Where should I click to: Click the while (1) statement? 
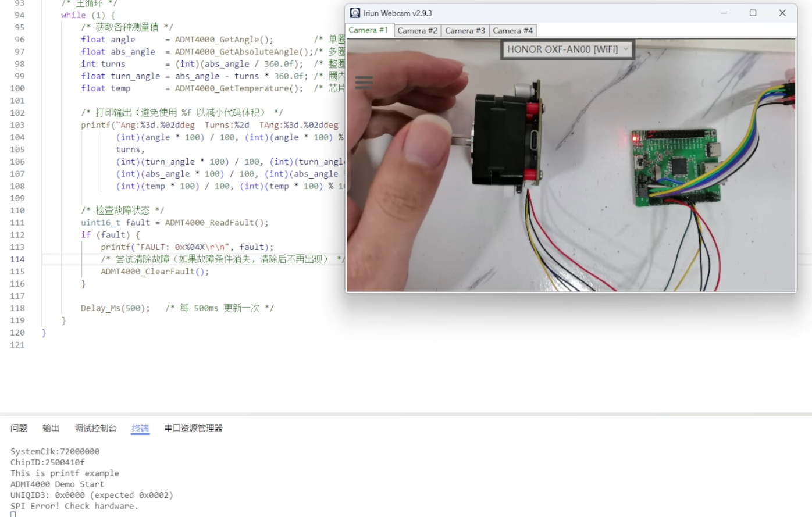pos(88,15)
